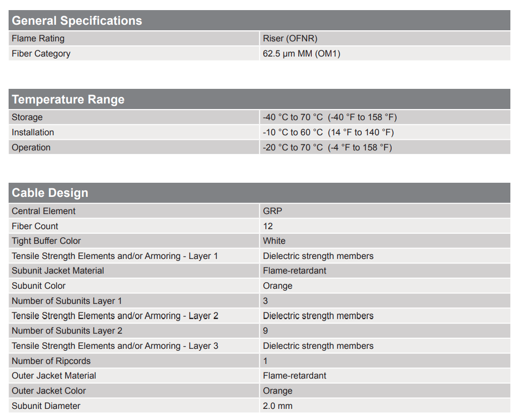
Task: Select the 62.5 μm MM (OM1) value
Action: (x=302, y=54)
